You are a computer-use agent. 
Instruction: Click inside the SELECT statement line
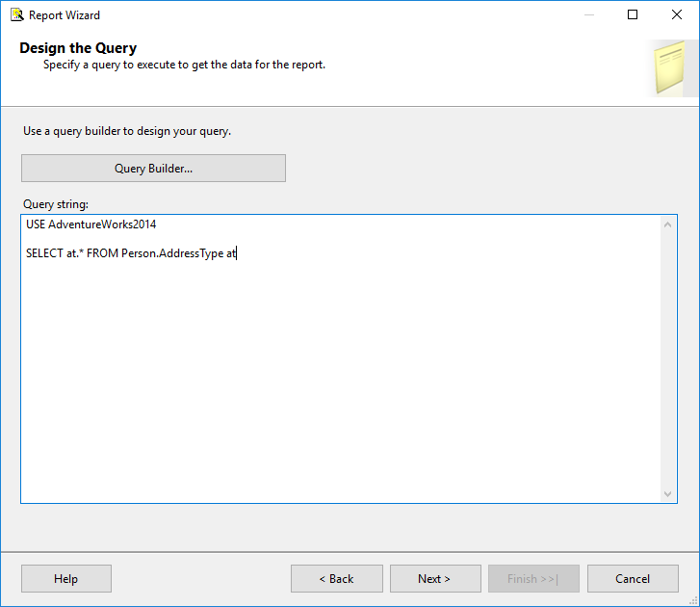click(x=131, y=254)
